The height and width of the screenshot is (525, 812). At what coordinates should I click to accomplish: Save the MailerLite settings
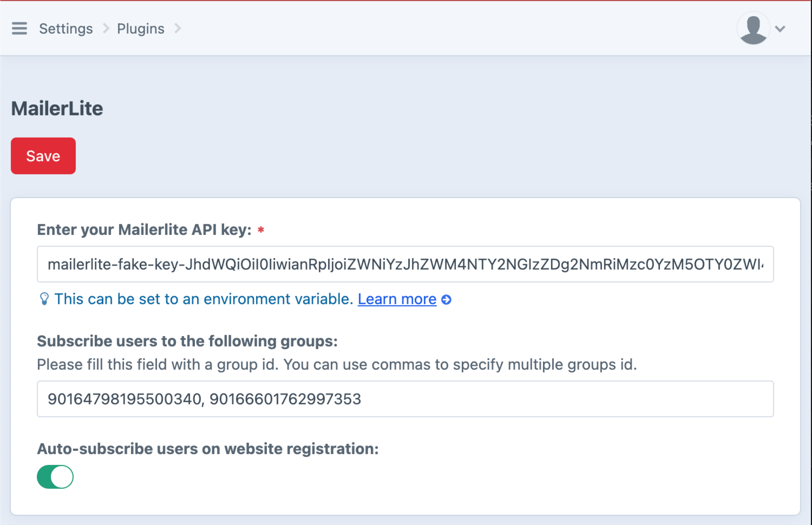(x=43, y=156)
